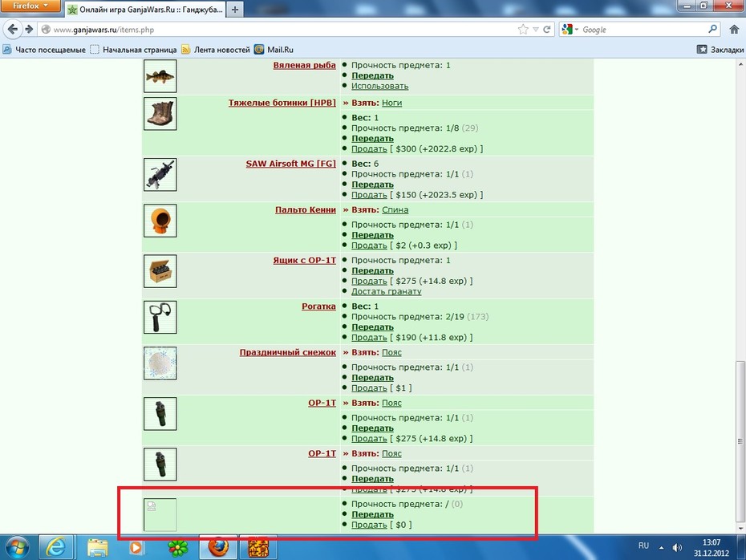Click Передать for SAW Airsoft MG

[x=372, y=185]
